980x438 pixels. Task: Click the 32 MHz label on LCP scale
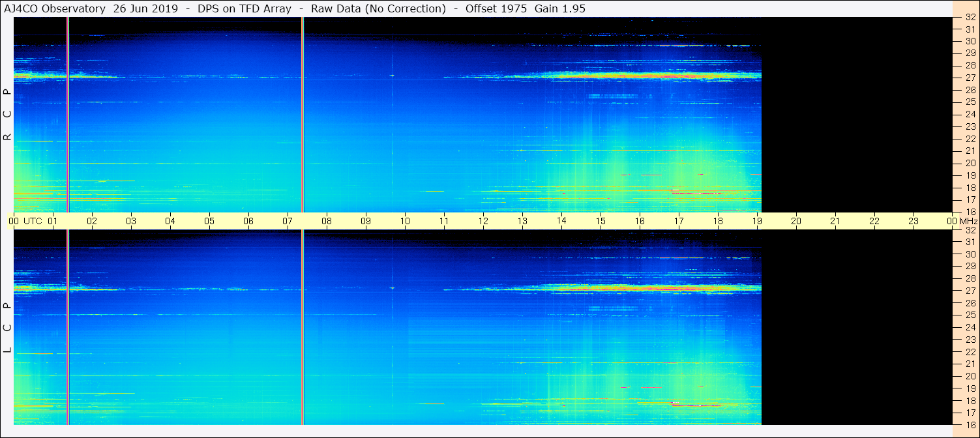tap(970, 230)
